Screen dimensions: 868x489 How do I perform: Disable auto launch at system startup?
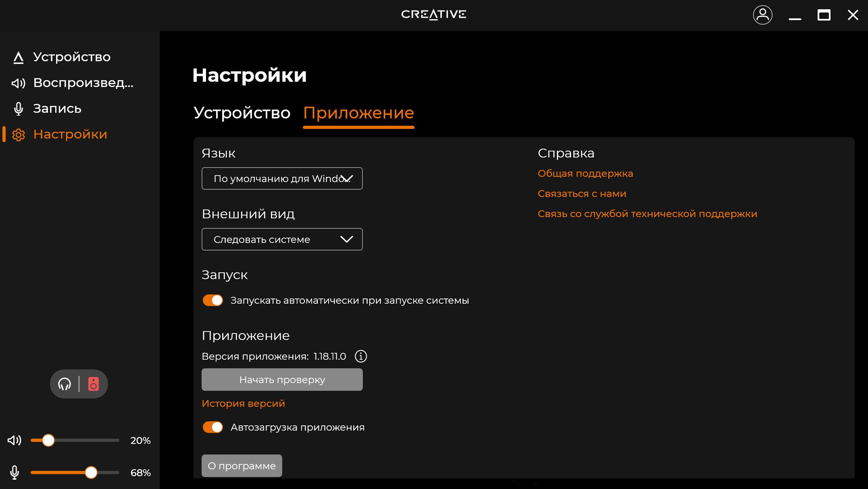(213, 300)
